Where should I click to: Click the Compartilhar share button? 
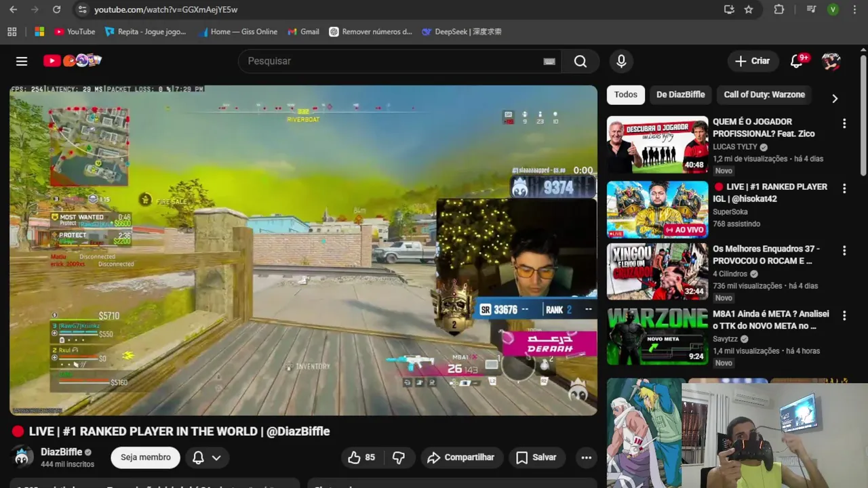pyautogui.click(x=461, y=457)
